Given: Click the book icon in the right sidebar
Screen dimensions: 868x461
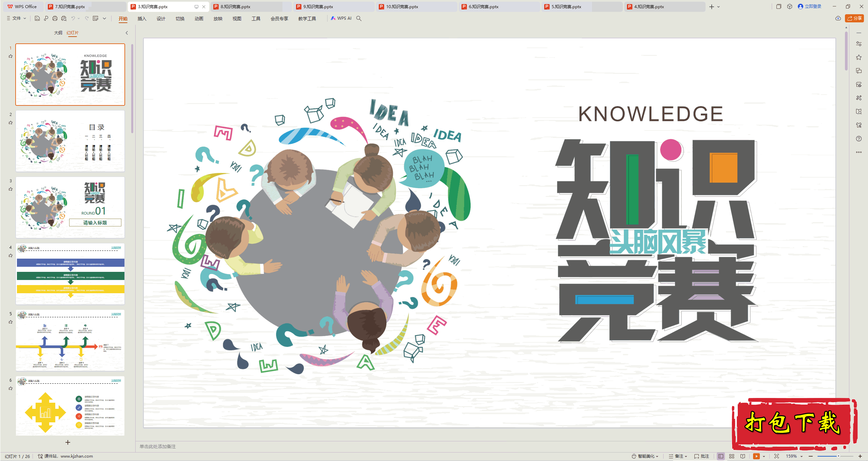Looking at the screenshot, I should [859, 112].
